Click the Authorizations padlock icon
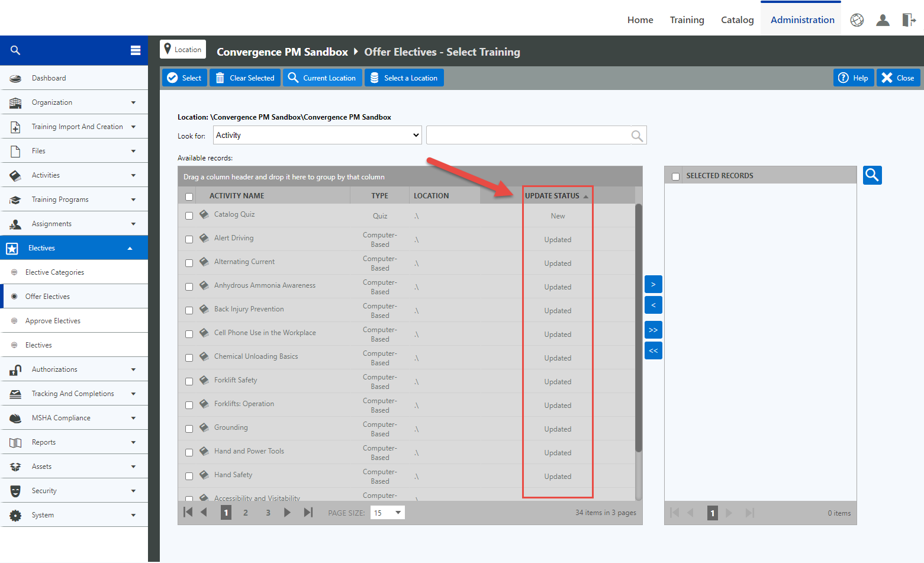This screenshot has width=924, height=563. coord(15,369)
